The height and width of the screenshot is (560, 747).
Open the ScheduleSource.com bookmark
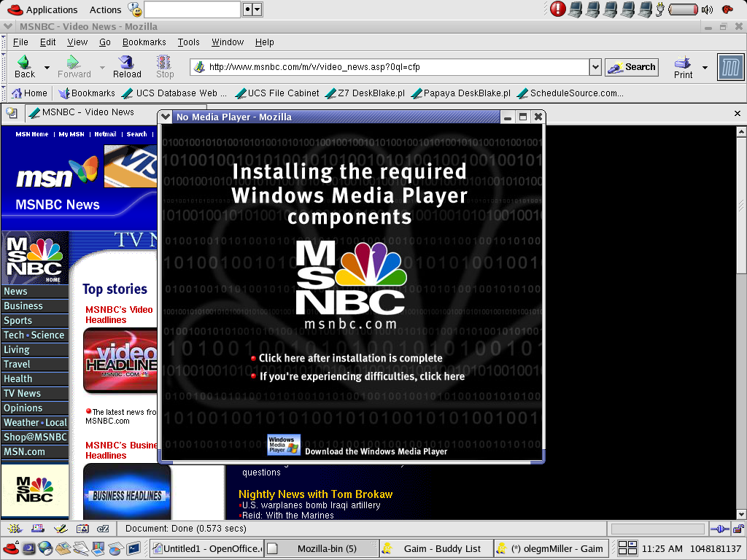click(570, 93)
